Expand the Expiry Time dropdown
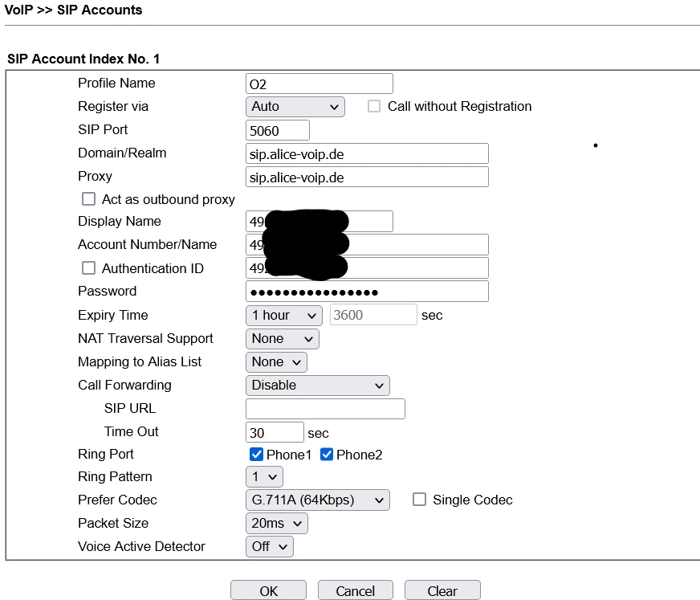The image size is (700, 600). pyautogui.click(x=283, y=315)
